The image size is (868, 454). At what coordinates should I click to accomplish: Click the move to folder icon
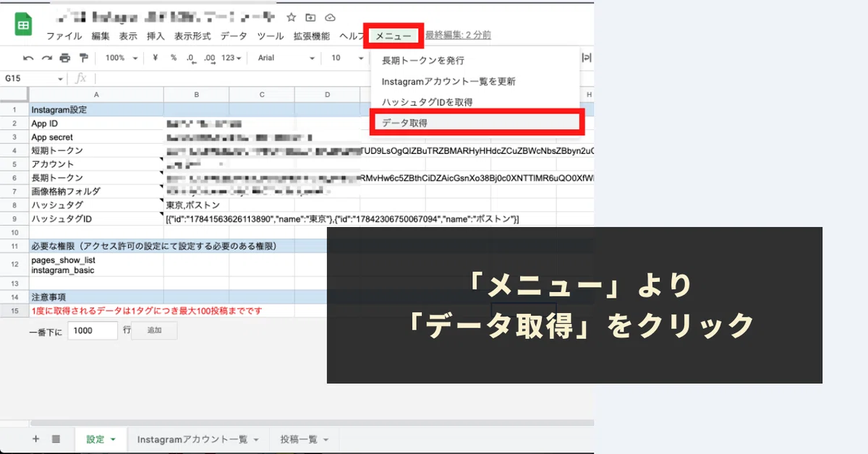310,17
